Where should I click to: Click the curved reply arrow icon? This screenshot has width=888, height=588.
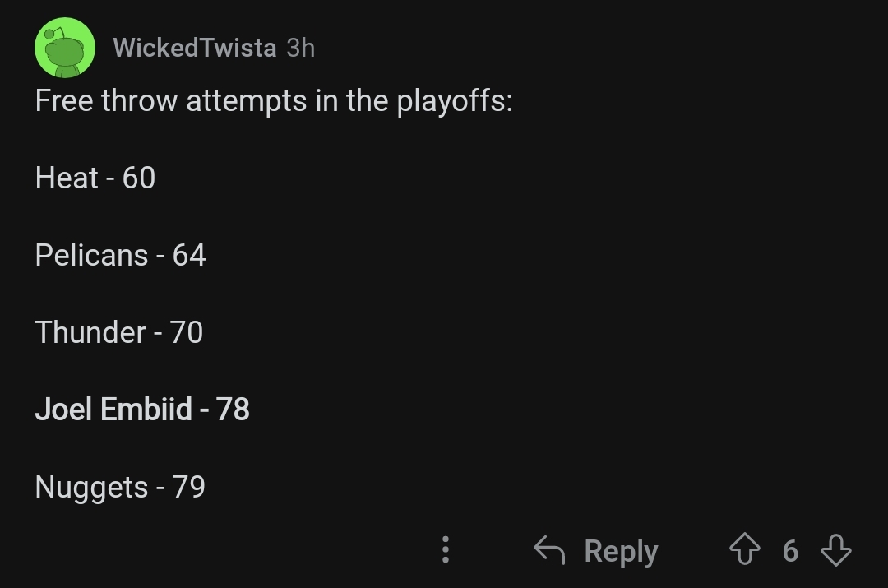coord(548,549)
